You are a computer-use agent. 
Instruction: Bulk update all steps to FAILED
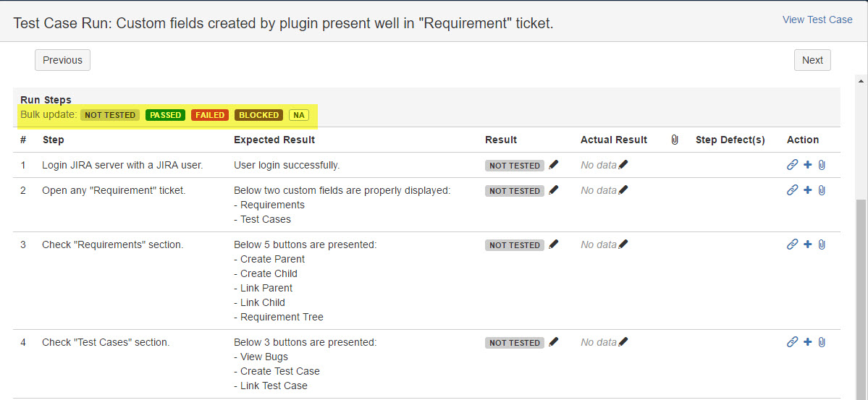tap(210, 115)
